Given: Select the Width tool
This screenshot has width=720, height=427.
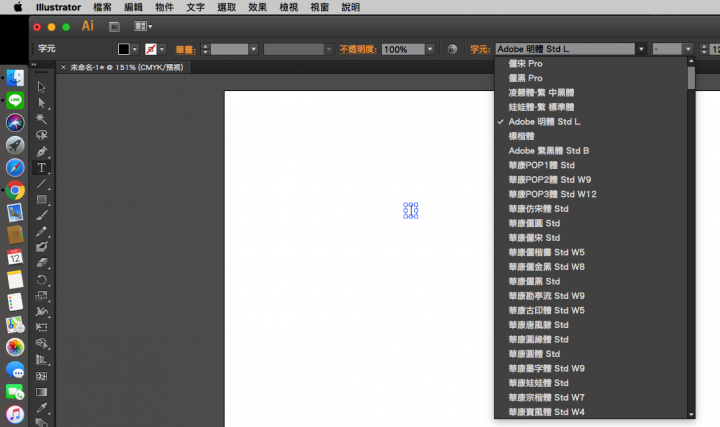Looking at the screenshot, I should point(41,311).
